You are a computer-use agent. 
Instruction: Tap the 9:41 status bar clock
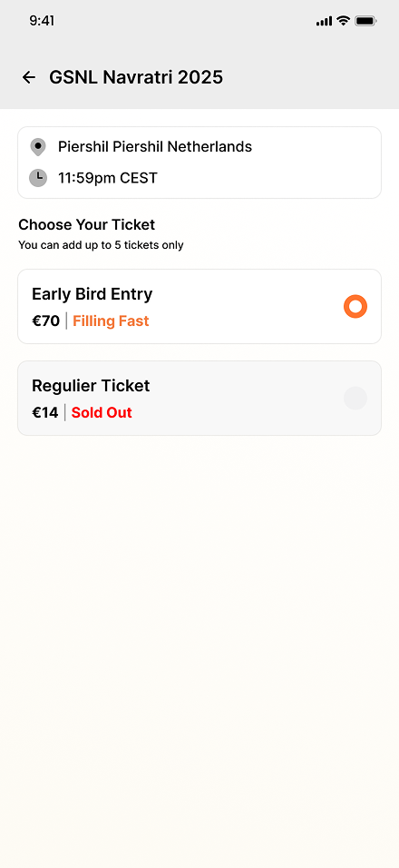point(42,21)
